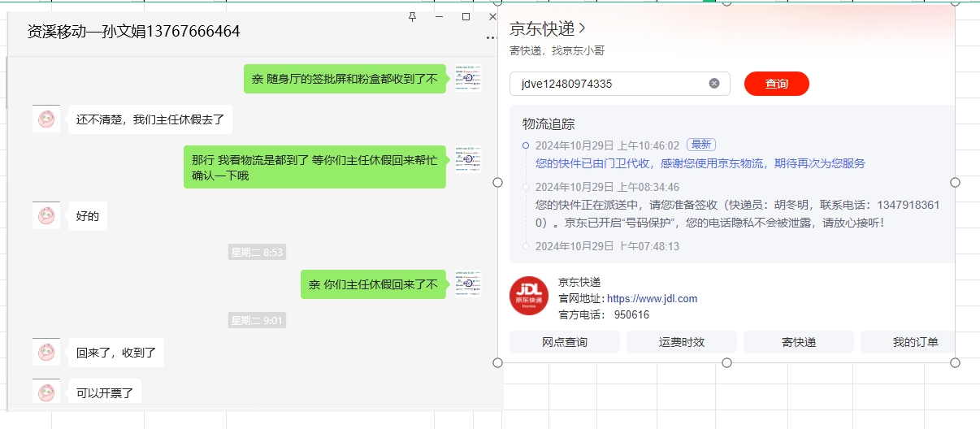Click sender avatar beside '那行 我看物流' message

[468, 159]
